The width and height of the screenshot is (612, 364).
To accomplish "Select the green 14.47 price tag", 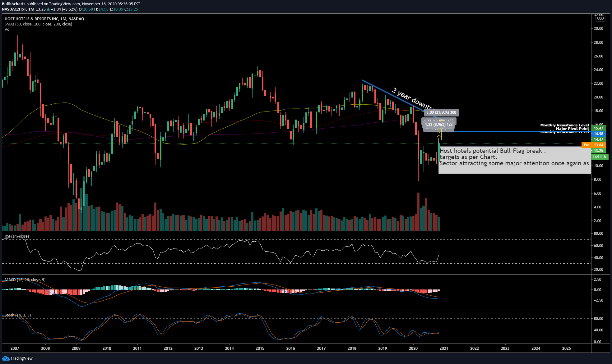I will [x=598, y=139].
